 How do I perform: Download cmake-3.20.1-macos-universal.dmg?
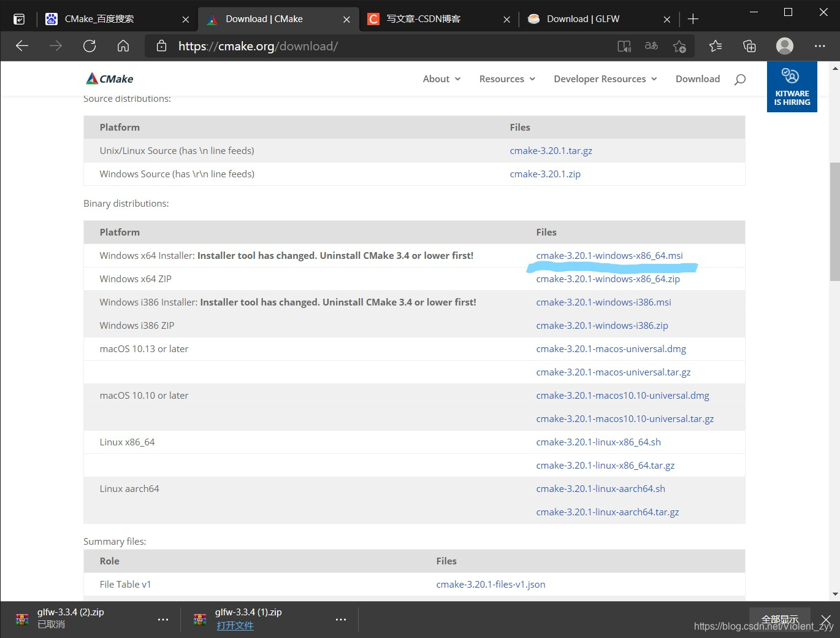[611, 349]
